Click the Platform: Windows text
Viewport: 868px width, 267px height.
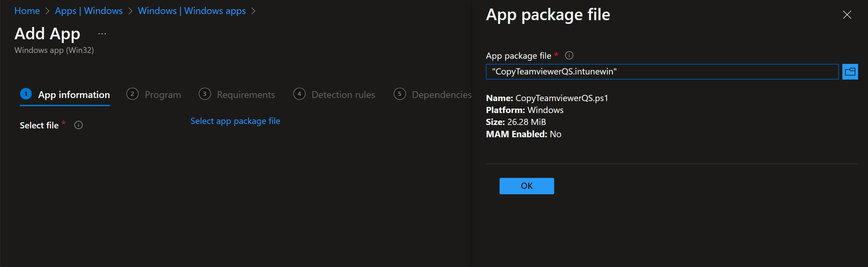tap(525, 110)
